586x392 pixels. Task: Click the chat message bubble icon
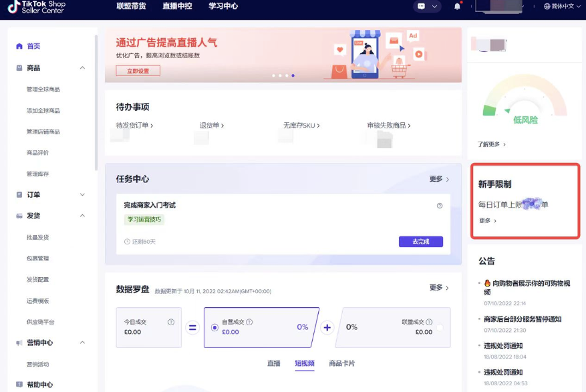[422, 6]
